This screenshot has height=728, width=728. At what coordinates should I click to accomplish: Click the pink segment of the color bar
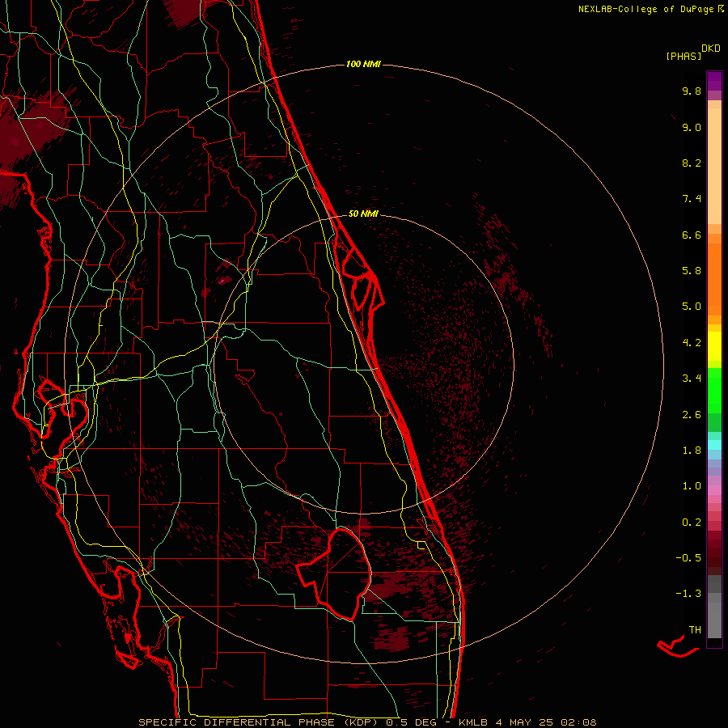click(714, 490)
